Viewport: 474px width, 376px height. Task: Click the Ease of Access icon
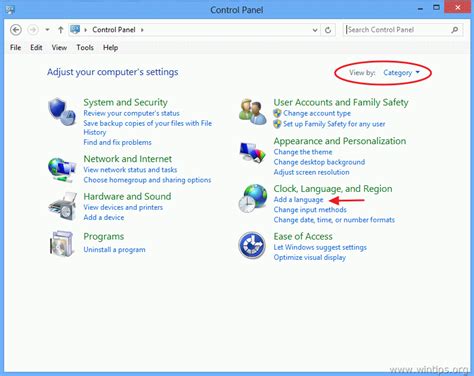(252, 245)
